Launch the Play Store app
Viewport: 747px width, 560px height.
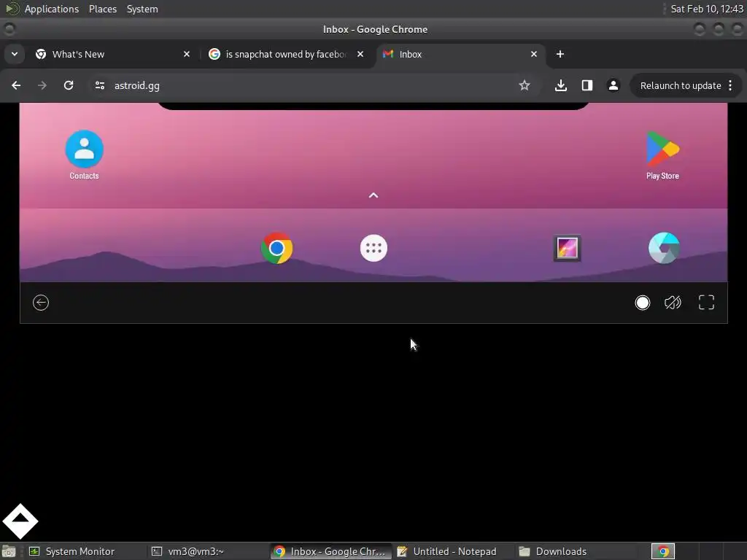point(662,155)
